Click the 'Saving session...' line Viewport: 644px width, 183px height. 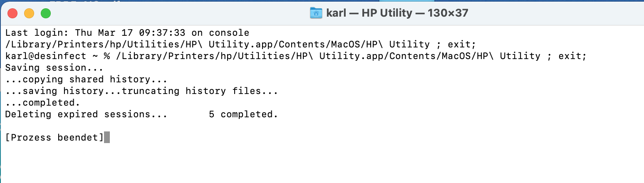54,67
